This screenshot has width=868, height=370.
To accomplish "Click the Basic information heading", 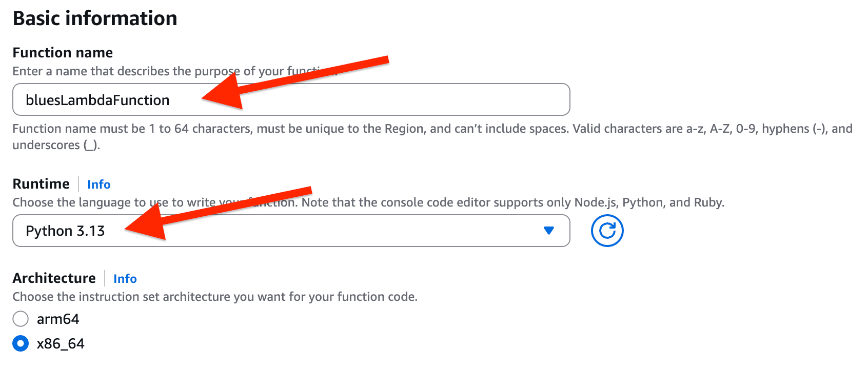I will pyautogui.click(x=95, y=18).
